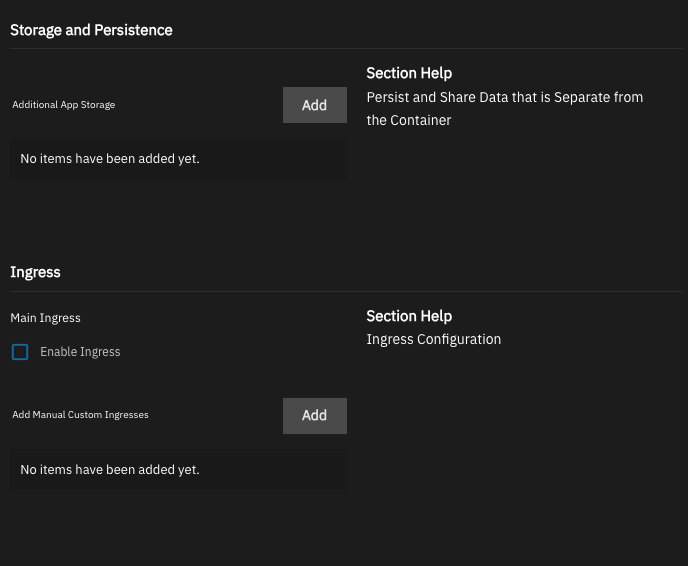This screenshot has height=566, width=688.
Task: Click the Add Manual Custom Ingresses label
Action: [x=80, y=415]
